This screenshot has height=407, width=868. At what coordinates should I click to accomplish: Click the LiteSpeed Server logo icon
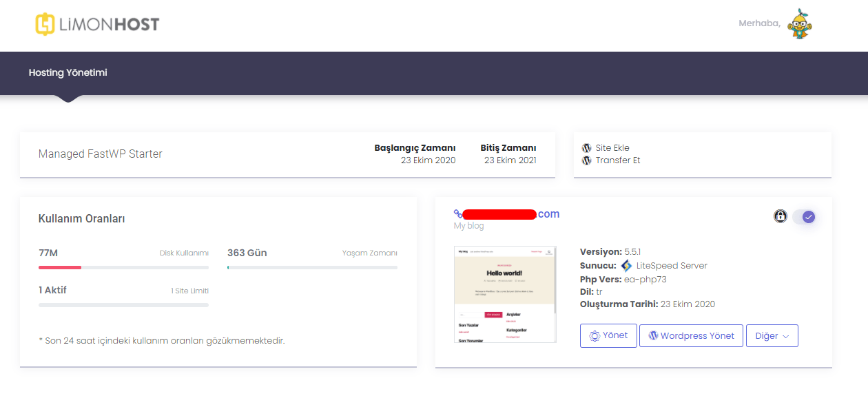pyautogui.click(x=626, y=266)
